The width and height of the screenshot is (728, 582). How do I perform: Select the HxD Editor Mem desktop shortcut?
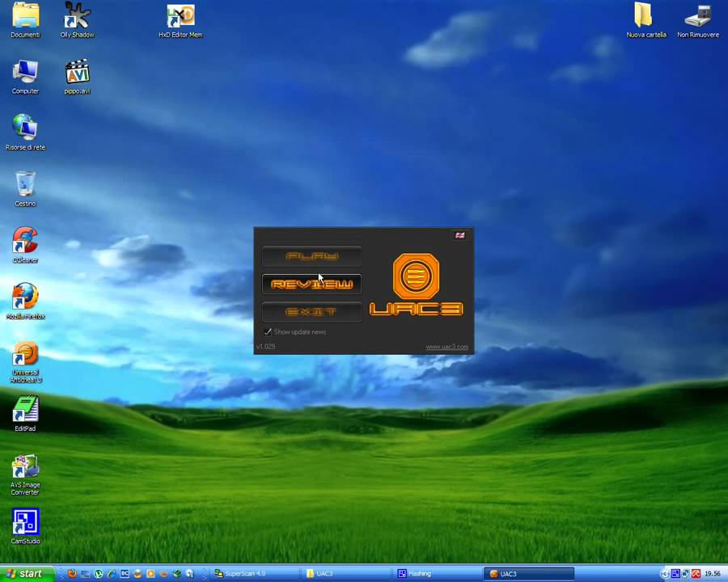[180, 21]
